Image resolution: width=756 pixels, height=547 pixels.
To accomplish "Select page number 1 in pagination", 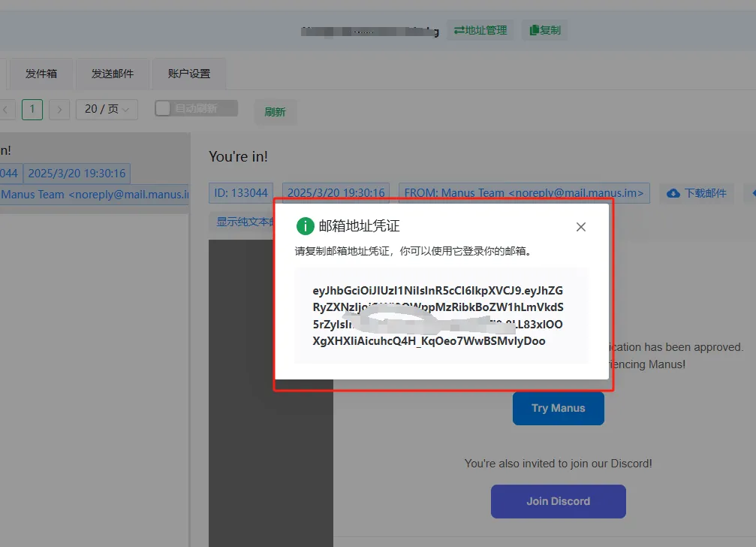I will (32, 110).
